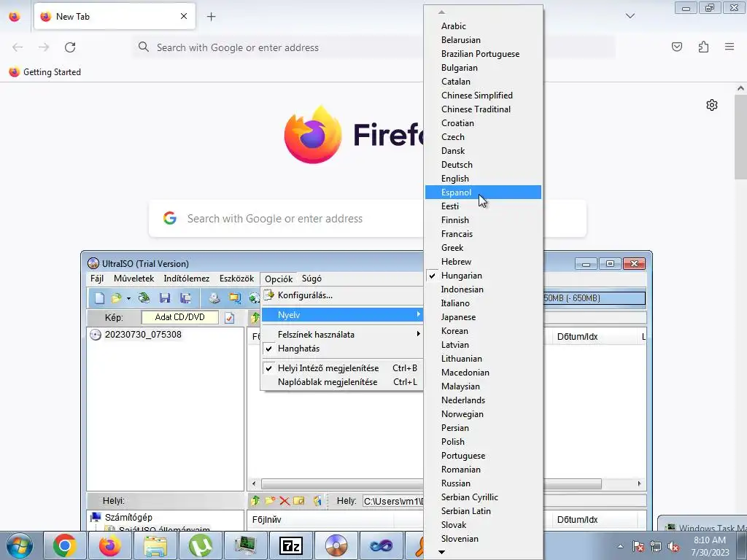Expand the Nyelv submenu

pos(341,315)
